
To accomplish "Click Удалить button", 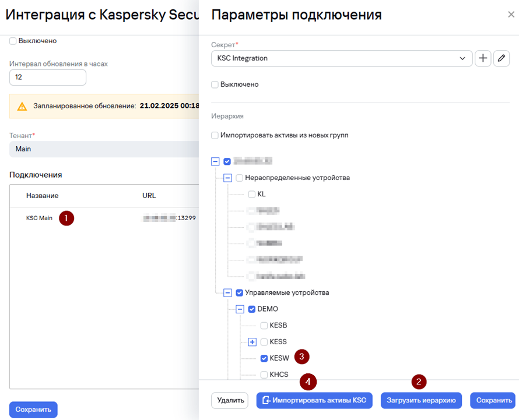I will click(230, 401).
